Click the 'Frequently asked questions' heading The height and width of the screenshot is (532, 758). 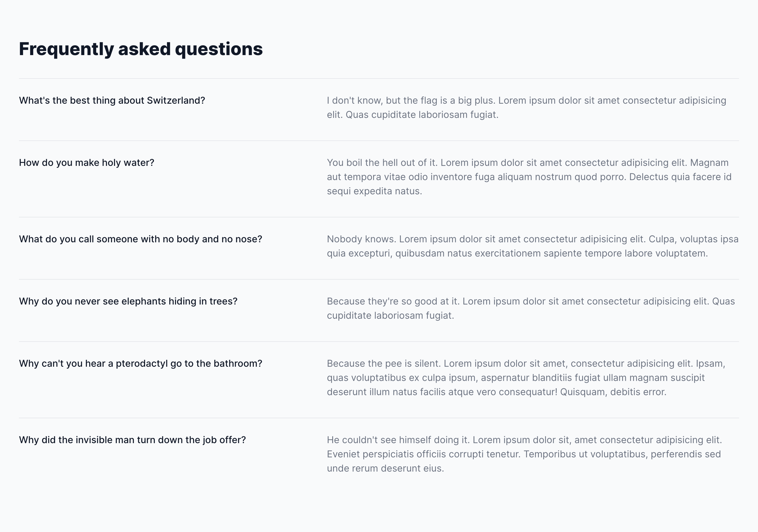pos(141,49)
